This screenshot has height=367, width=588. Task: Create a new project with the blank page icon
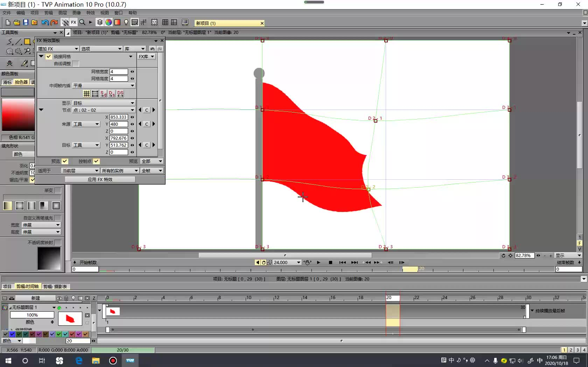8,22
